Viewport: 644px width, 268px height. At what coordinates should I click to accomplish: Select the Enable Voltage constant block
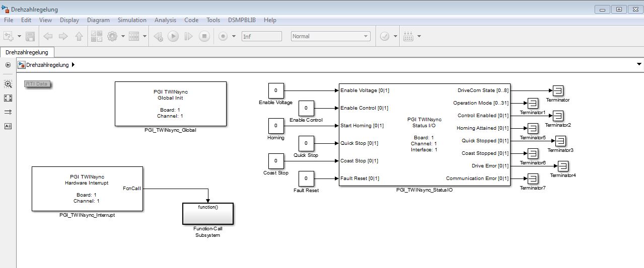click(275, 91)
